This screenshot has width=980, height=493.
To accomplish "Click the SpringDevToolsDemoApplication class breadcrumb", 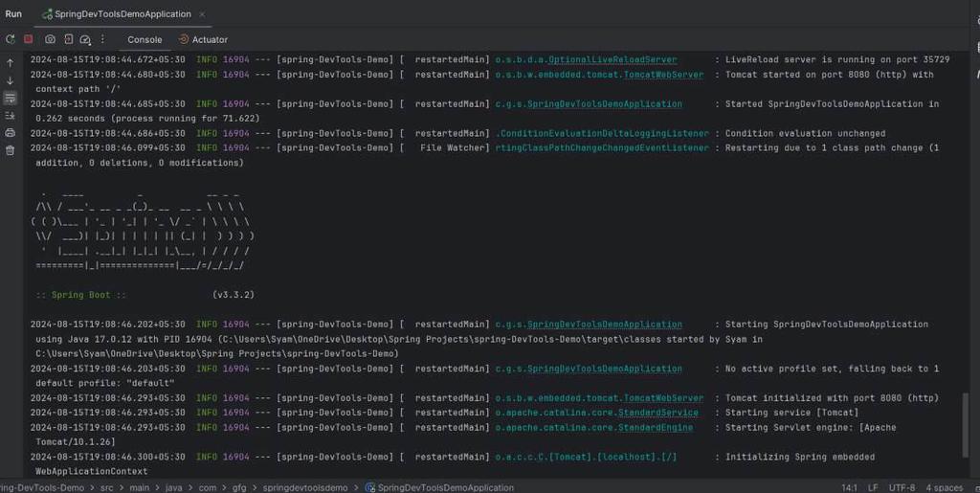I will [x=446, y=487].
